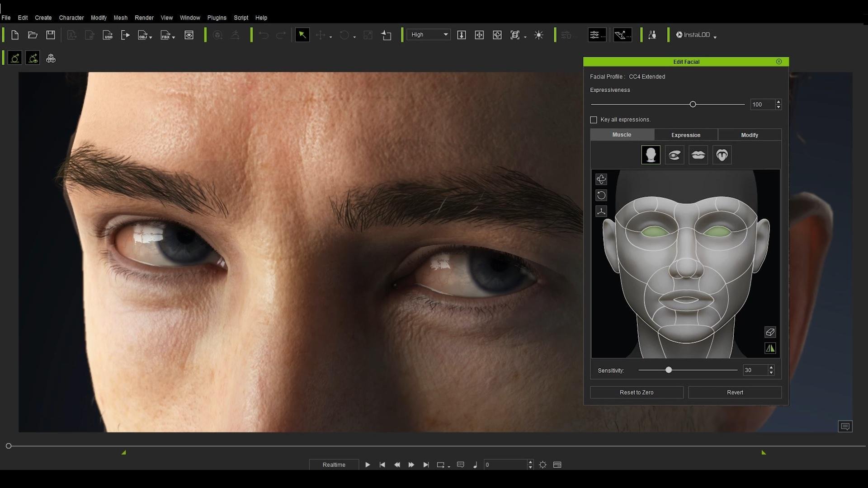
Task: Click the Revert button
Action: [x=735, y=392]
